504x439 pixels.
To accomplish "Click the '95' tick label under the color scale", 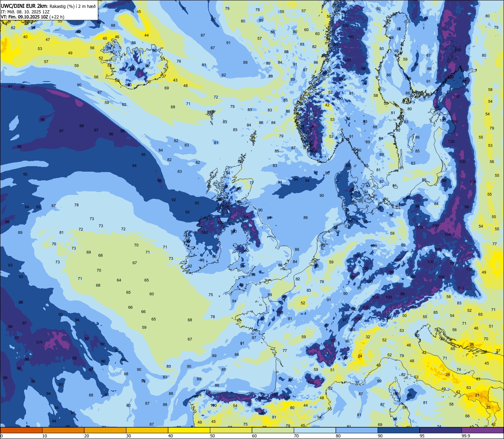I will click(x=422, y=436).
